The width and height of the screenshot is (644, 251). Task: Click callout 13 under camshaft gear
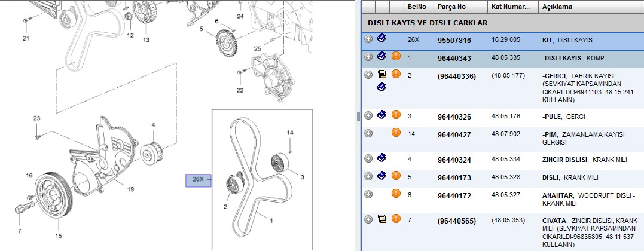(x=146, y=40)
